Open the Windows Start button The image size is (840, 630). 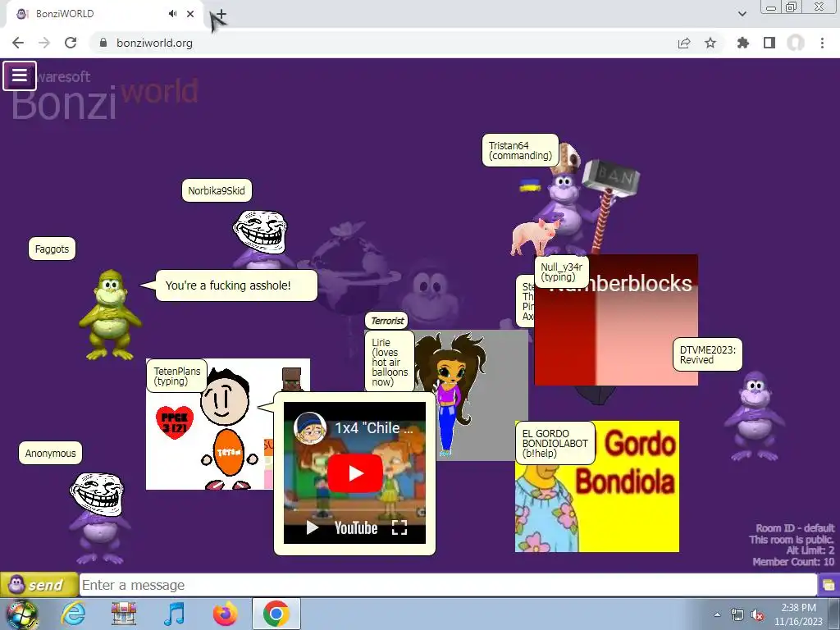click(x=21, y=614)
